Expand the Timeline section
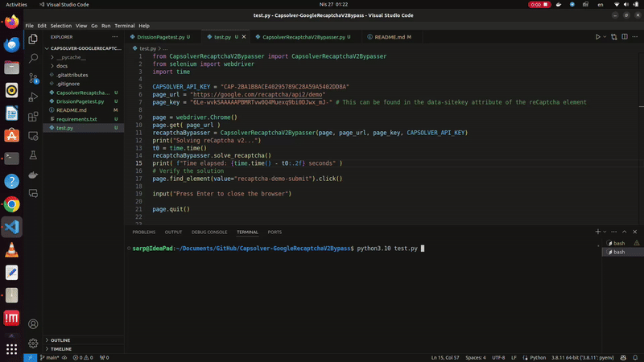644x362 pixels. tap(84, 349)
